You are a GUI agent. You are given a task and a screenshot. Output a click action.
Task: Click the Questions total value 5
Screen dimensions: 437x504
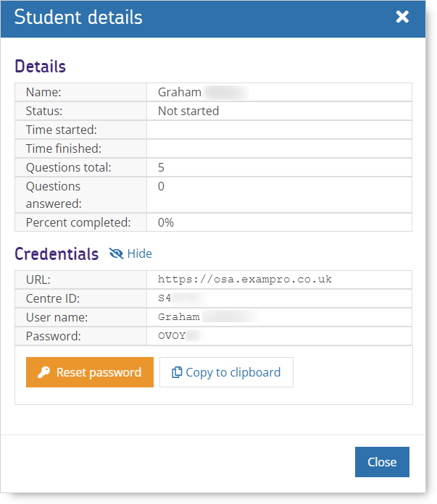click(162, 167)
